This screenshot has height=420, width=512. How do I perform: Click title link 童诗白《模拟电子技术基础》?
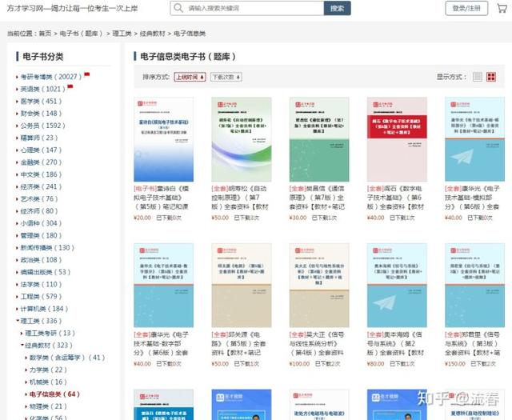[162, 198]
